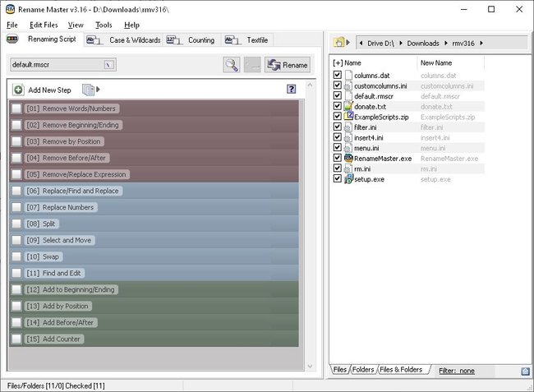
Task: Click the Counting tab icon
Action: [173, 40]
